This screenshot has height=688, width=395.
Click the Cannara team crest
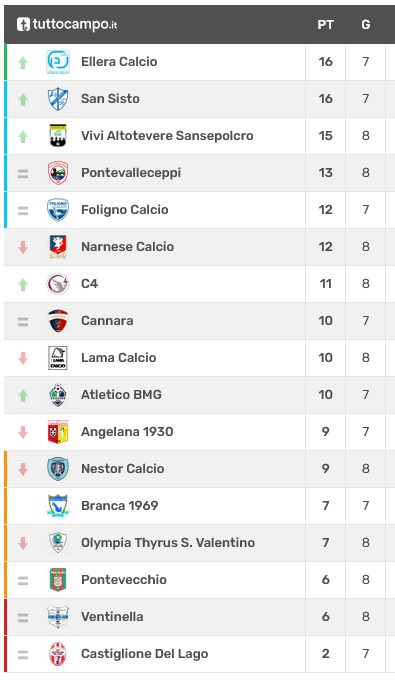(x=58, y=321)
